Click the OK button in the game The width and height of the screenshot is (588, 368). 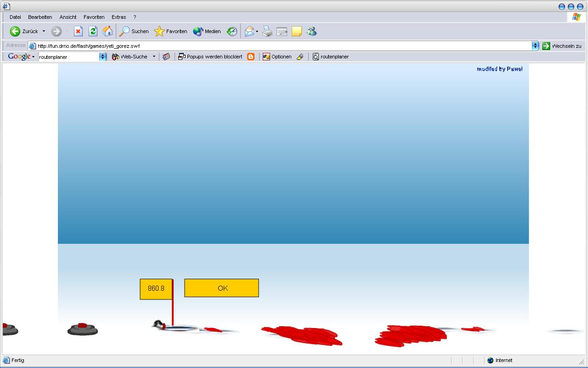[x=221, y=288]
